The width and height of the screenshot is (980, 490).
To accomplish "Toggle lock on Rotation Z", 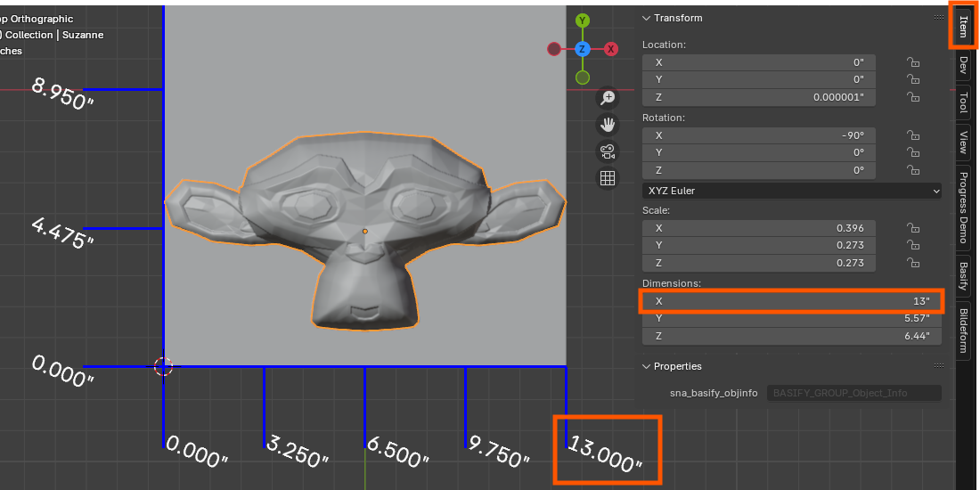I will tap(913, 170).
